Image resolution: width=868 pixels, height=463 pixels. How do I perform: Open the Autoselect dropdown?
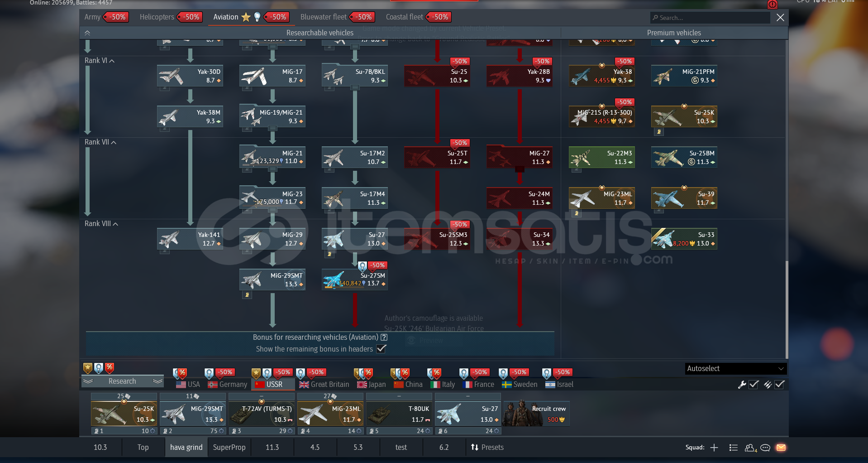tap(736, 368)
